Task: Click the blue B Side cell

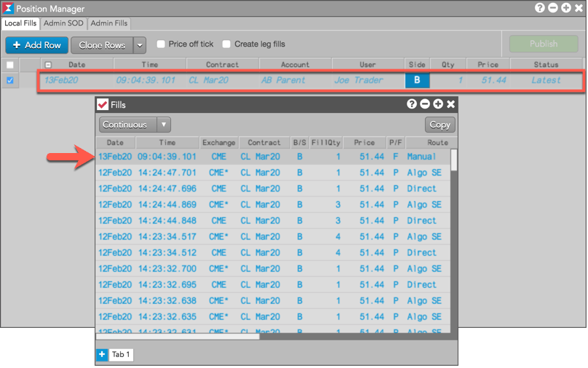Action: coord(417,80)
